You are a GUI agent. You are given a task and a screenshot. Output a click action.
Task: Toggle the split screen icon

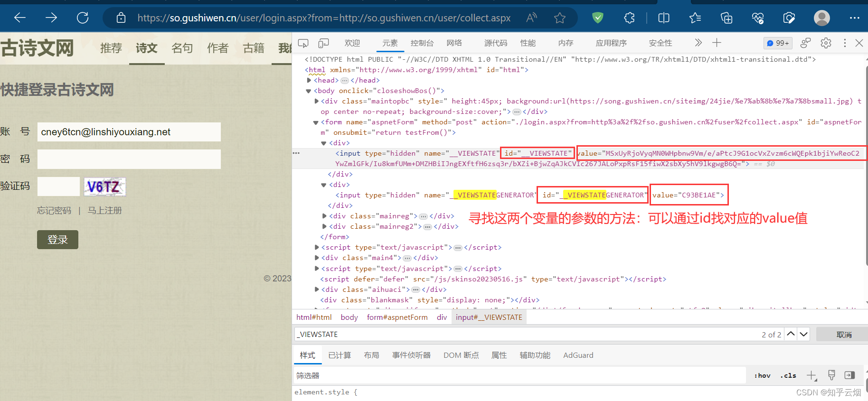coord(664,18)
